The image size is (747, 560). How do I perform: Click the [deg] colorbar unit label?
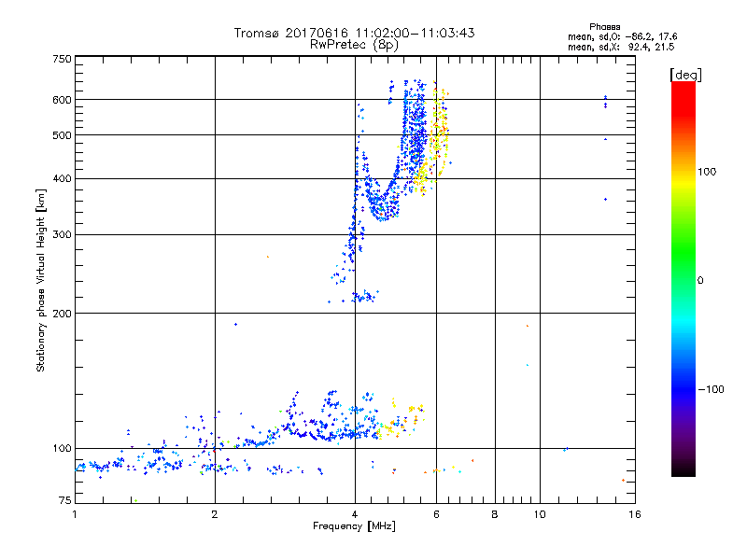[x=685, y=74]
